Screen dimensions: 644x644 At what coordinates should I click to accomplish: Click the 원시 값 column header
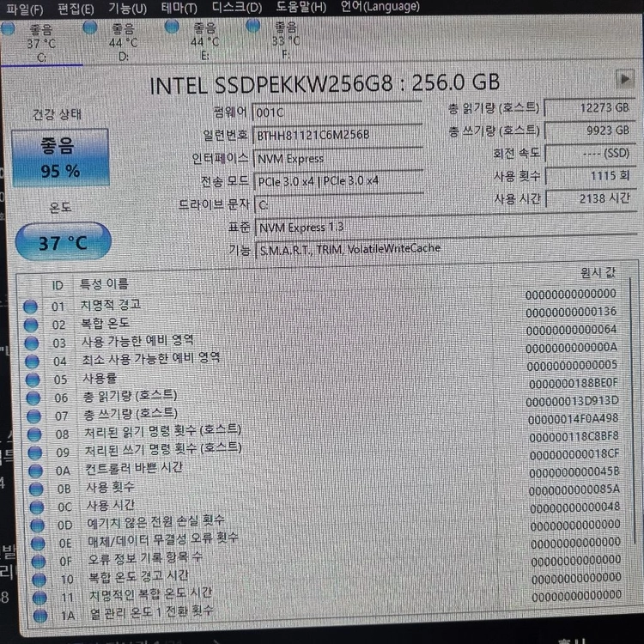point(598,273)
